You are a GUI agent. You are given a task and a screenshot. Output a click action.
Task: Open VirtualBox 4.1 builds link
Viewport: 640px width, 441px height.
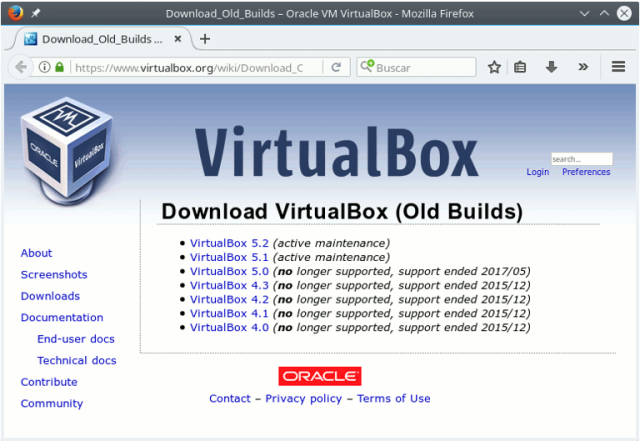tap(229, 314)
